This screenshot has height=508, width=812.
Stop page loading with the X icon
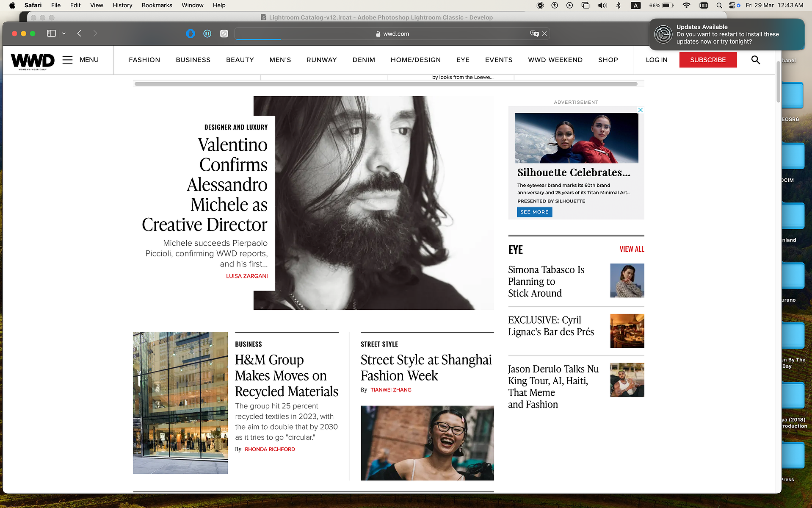(544, 33)
